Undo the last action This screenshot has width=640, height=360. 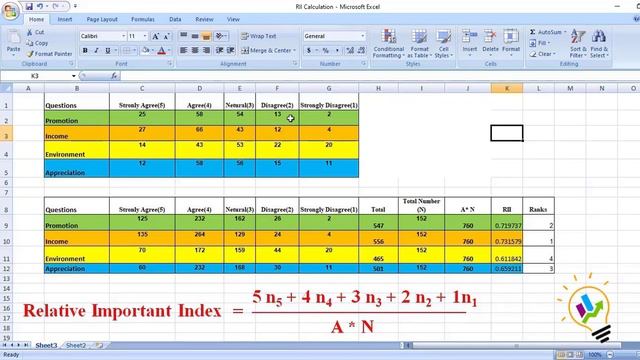pyautogui.click(x=40, y=6)
